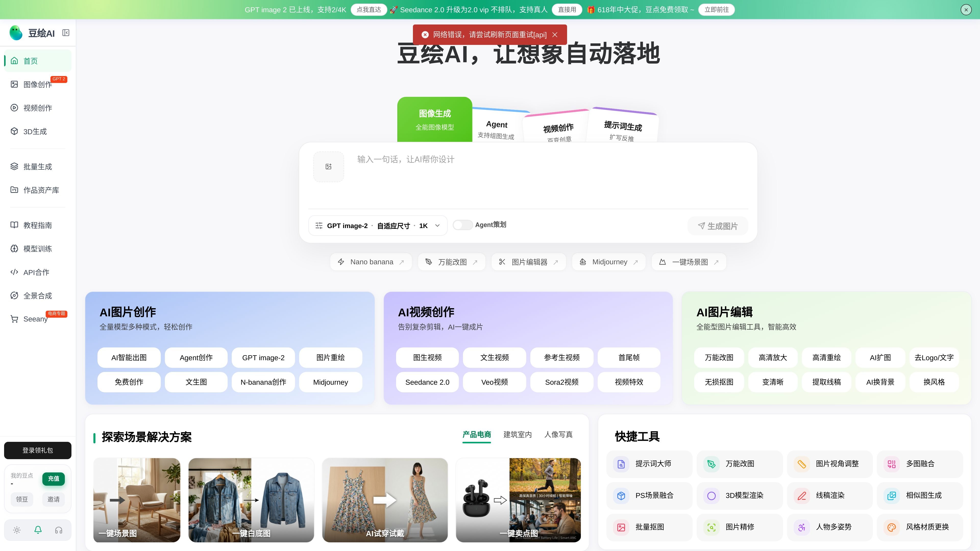Screen dimensions: 980x551
Task: Click the 领豆 button
Action: [x=22, y=499]
